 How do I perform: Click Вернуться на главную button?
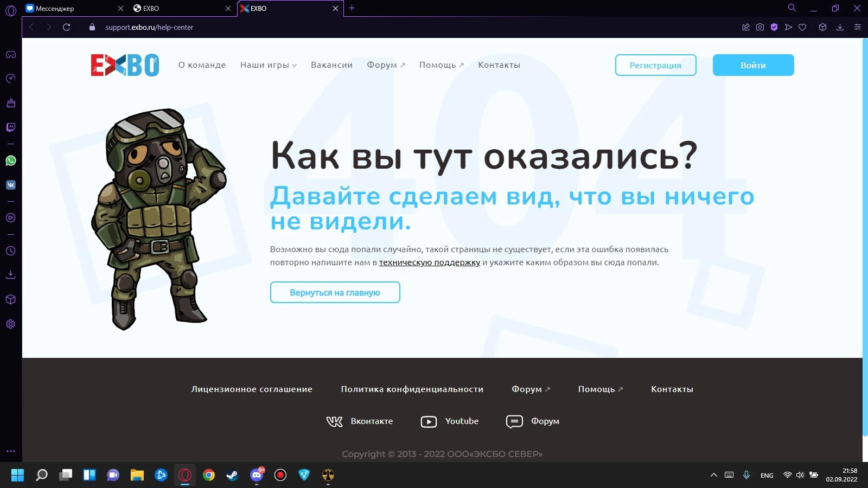coord(335,292)
